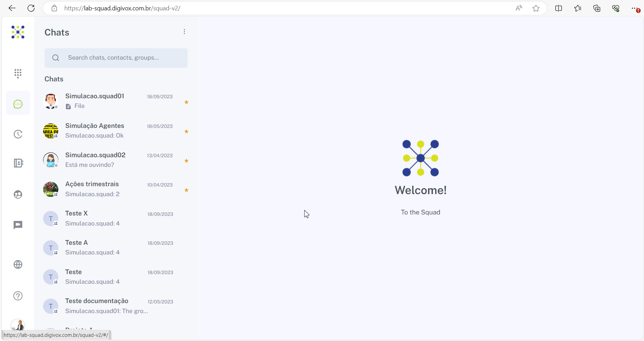Open the Ações trimestrais group chat

(x=116, y=189)
